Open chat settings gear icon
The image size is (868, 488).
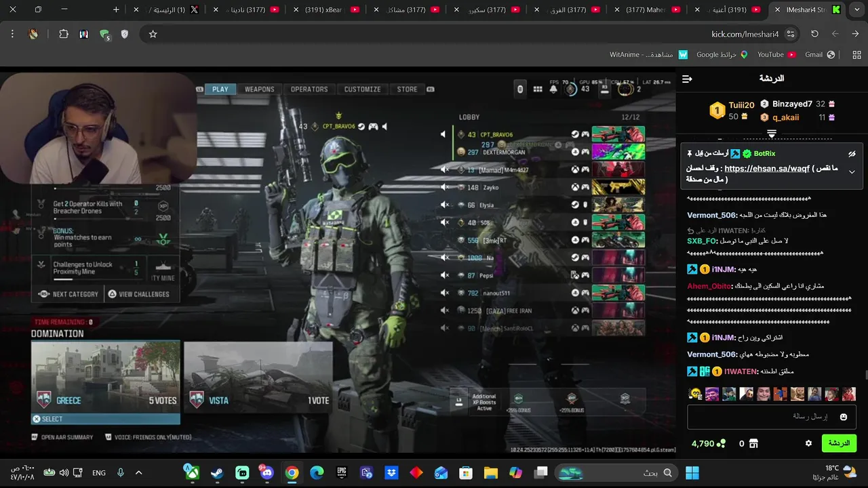point(808,443)
